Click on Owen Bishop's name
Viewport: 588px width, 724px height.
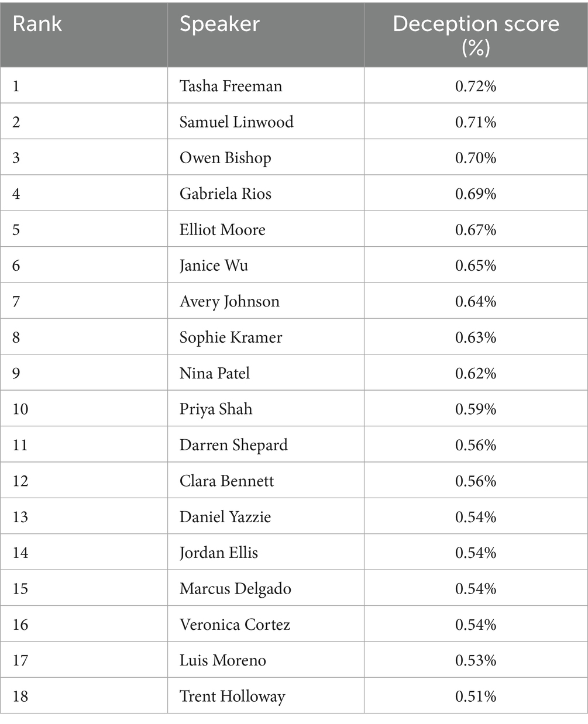pos(225,158)
